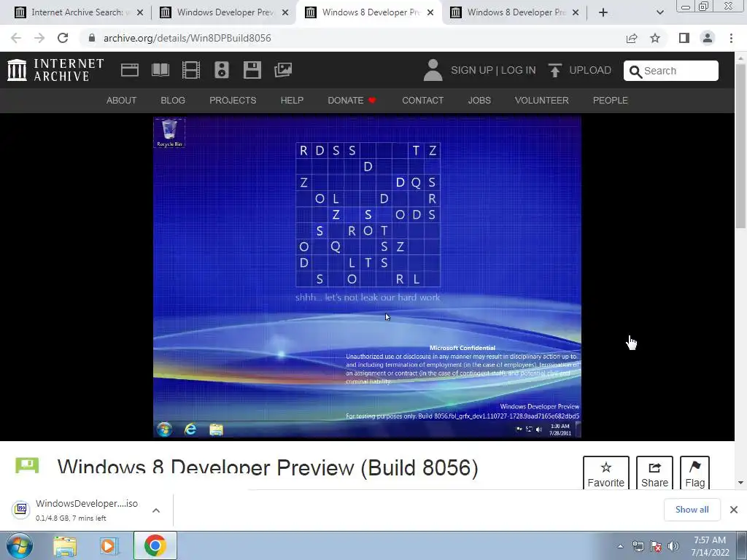Open the ABOUT menu item
Image resolution: width=747 pixels, height=560 pixels.
tap(122, 101)
